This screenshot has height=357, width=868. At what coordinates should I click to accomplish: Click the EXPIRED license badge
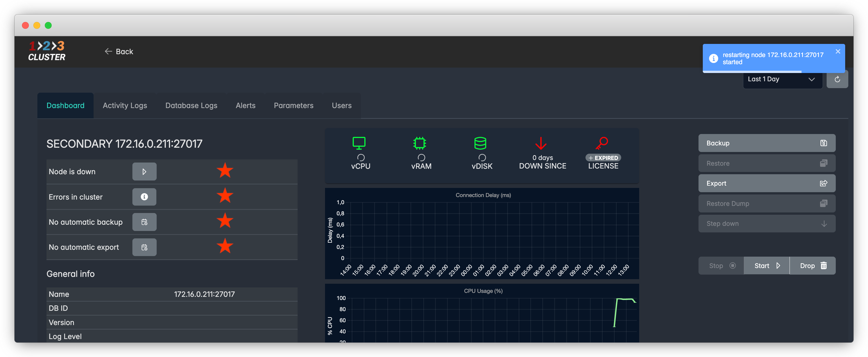pyautogui.click(x=603, y=158)
